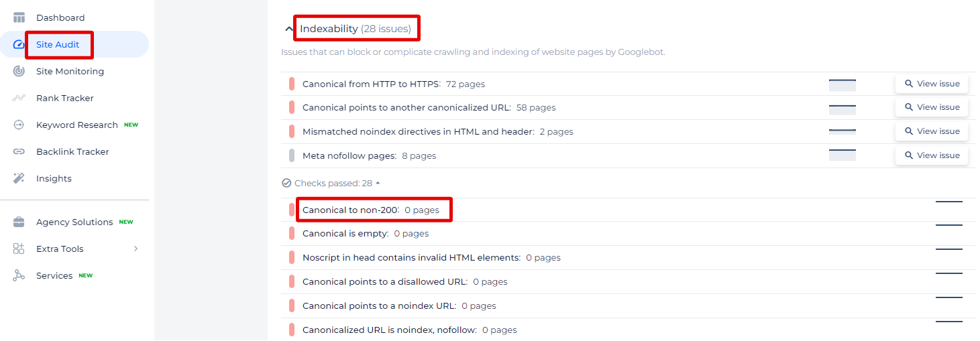Click the Indexability (28 issues) heading
Viewport: 980px width, 341px height.
click(x=356, y=29)
